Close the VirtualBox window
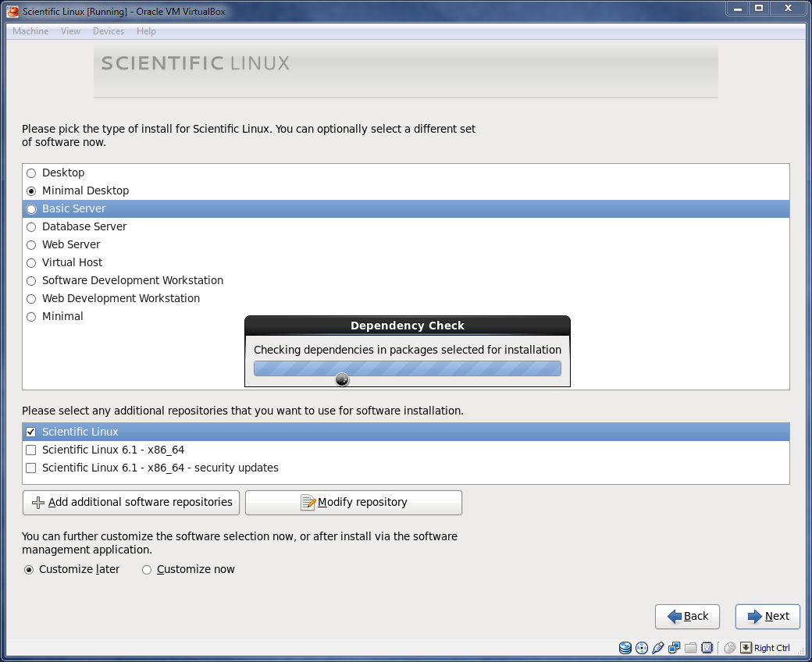812x662 pixels. [788, 9]
